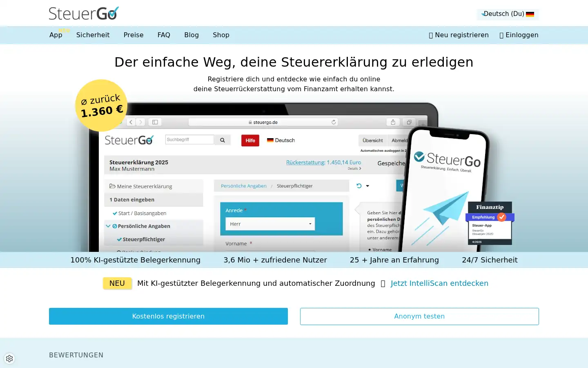Viewport: 588px width, 368px height.
Task: Click the icon beside Einloggen
Action: pos(501,36)
